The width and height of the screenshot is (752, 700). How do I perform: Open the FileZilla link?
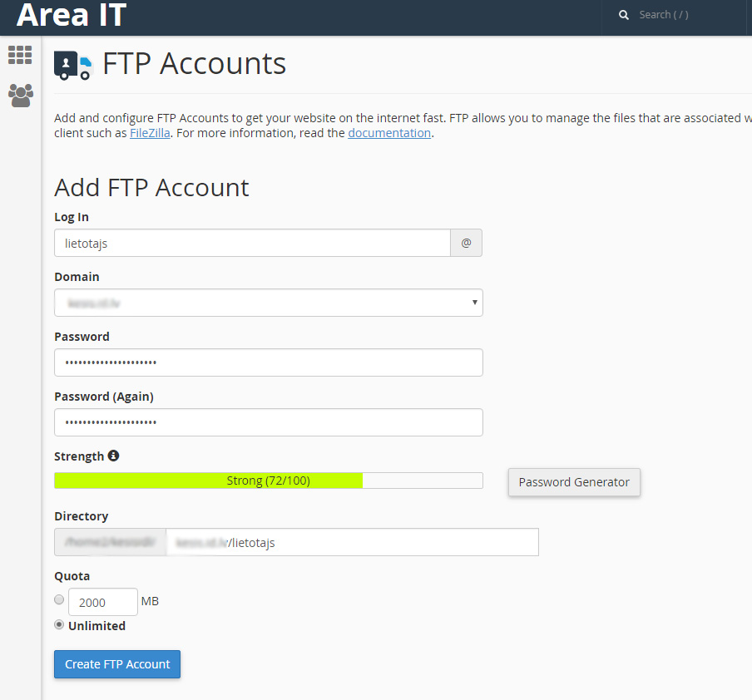[150, 132]
